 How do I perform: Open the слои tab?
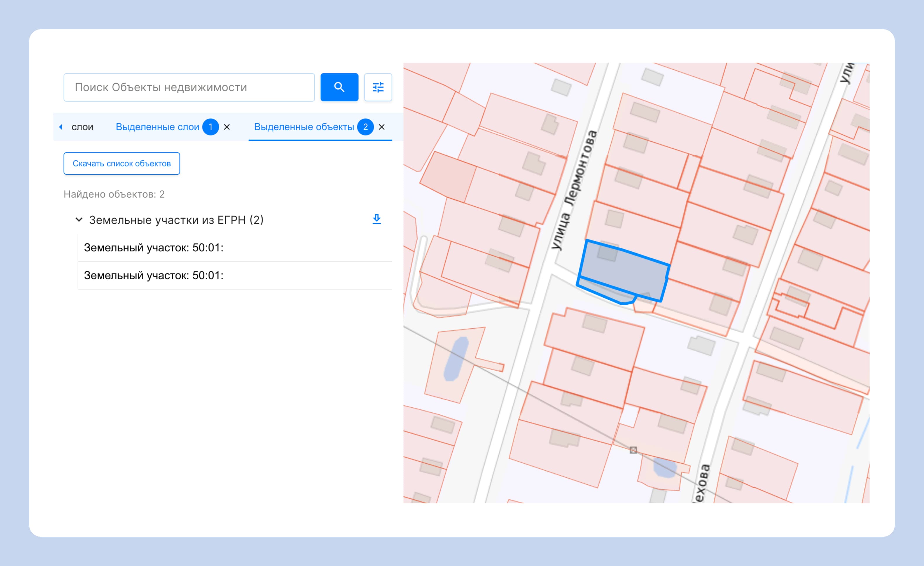pyautogui.click(x=82, y=127)
